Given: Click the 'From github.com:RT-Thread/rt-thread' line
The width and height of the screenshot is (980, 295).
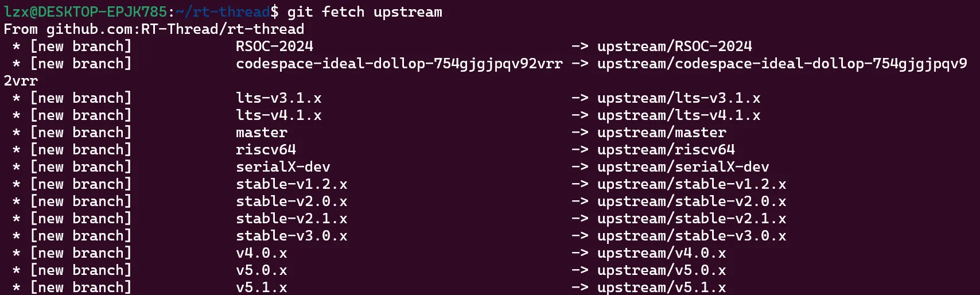Looking at the screenshot, I should pyautogui.click(x=154, y=29).
